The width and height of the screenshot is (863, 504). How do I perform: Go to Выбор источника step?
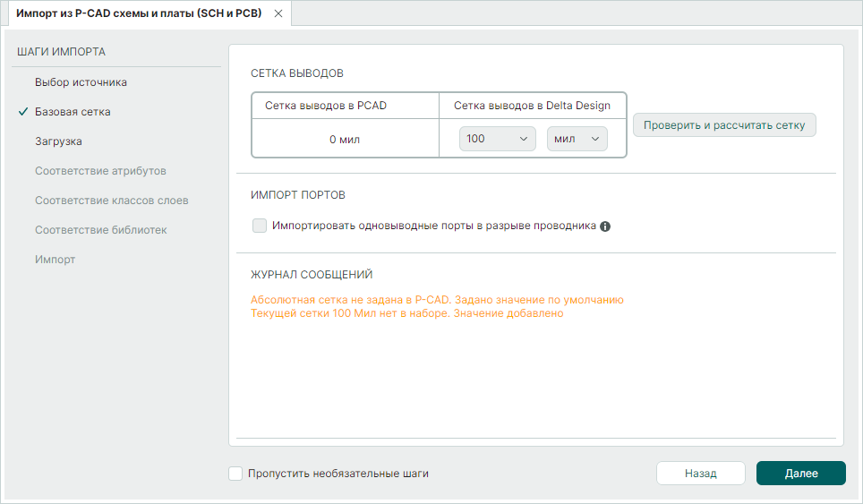click(81, 82)
